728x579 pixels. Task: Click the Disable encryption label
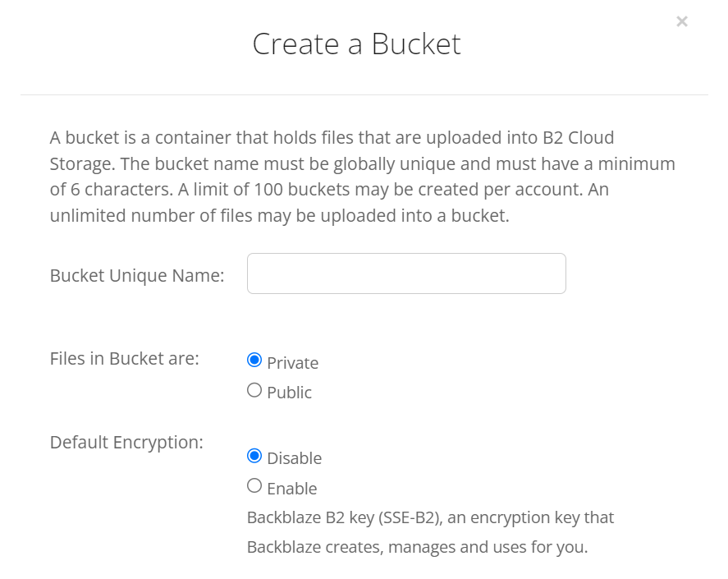click(294, 457)
